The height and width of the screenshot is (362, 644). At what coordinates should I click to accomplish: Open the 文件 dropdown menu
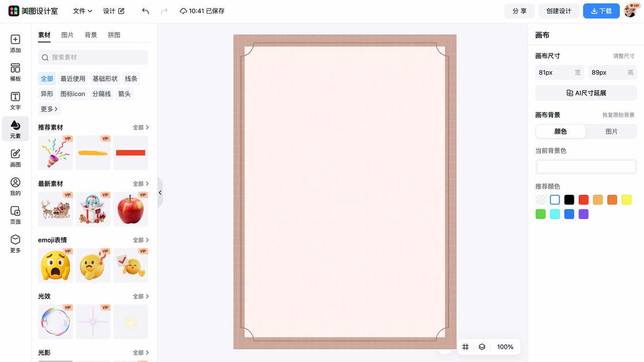81,10
